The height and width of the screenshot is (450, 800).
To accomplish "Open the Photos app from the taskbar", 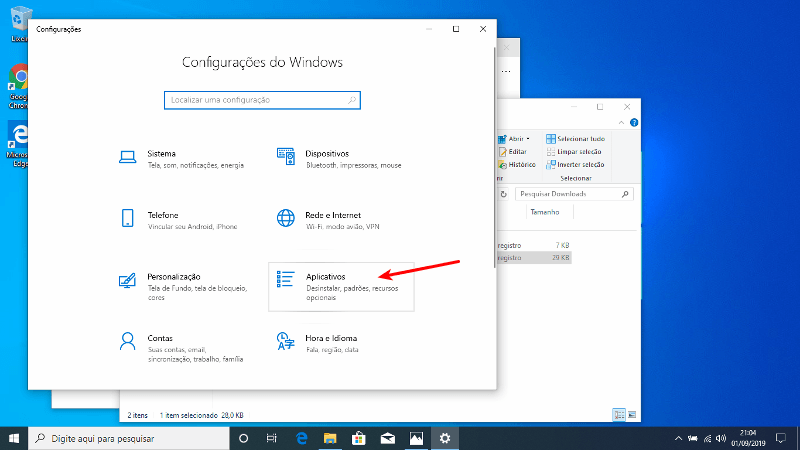I will tap(416, 438).
